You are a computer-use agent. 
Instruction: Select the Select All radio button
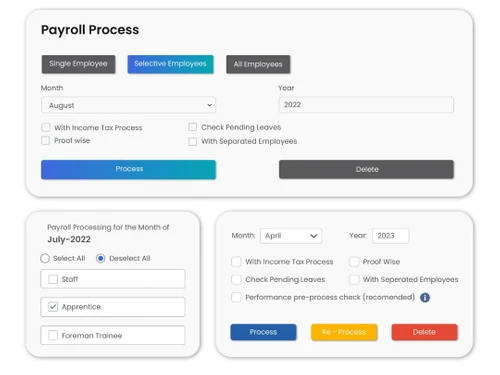tap(45, 258)
